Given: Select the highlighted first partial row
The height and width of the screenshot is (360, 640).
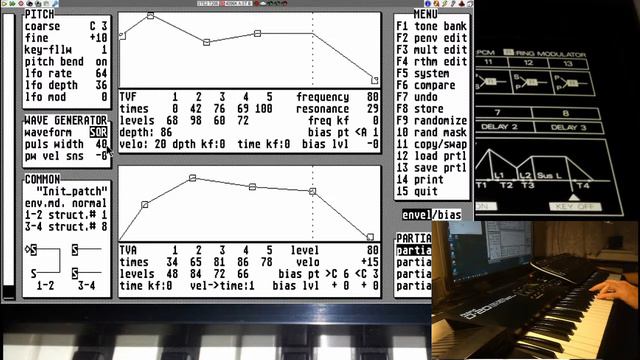Looking at the screenshot, I should tap(413, 250).
